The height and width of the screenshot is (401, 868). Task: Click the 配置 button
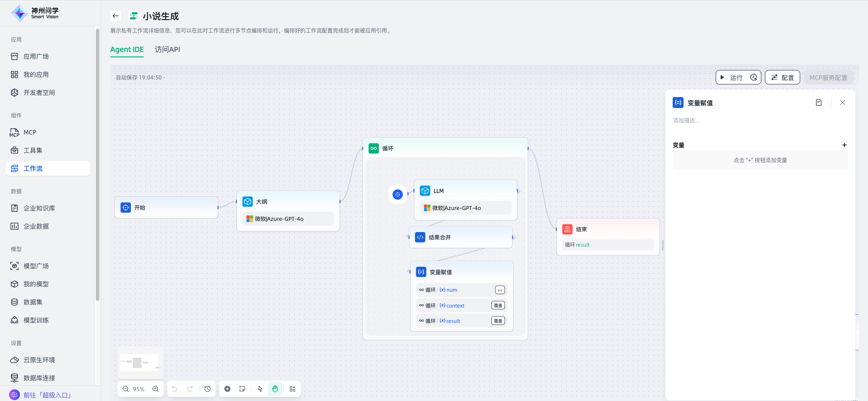(783, 78)
